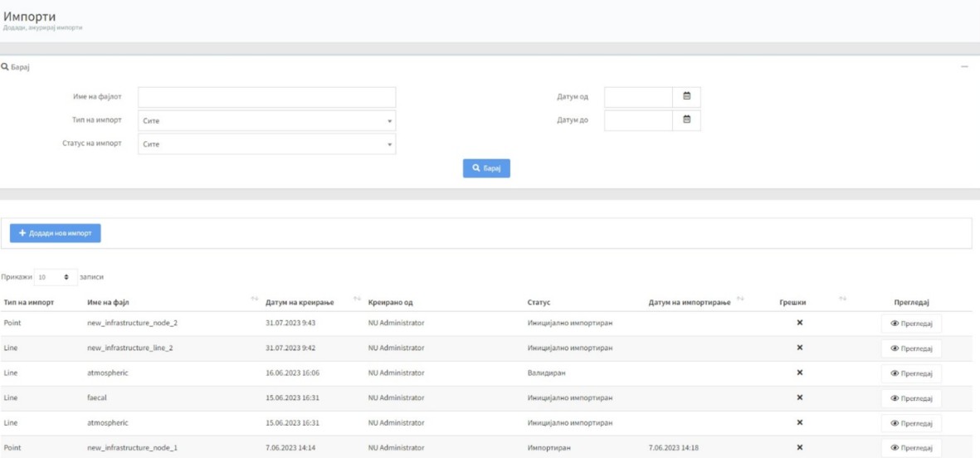
Task: Sort by Датум на креирање column
Action: (x=357, y=299)
